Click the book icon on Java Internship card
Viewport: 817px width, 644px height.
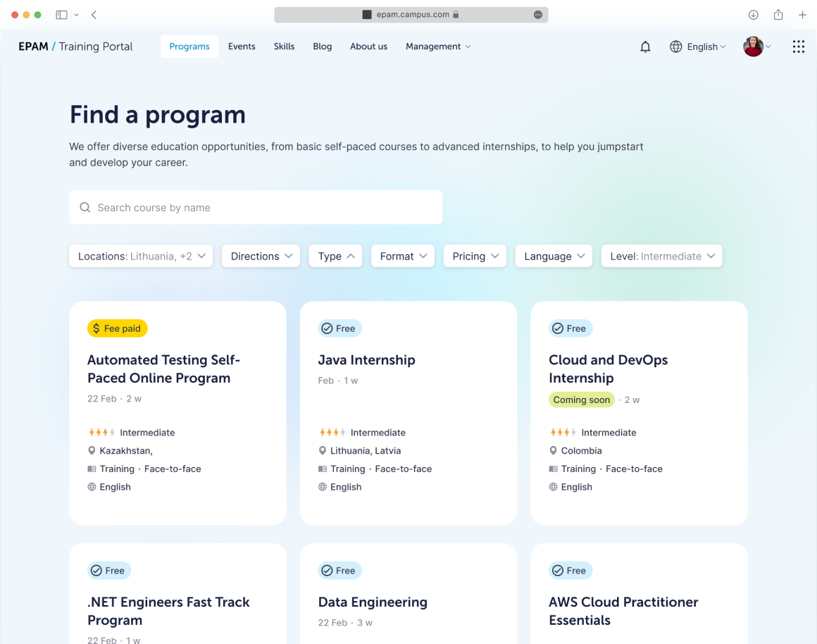323,469
